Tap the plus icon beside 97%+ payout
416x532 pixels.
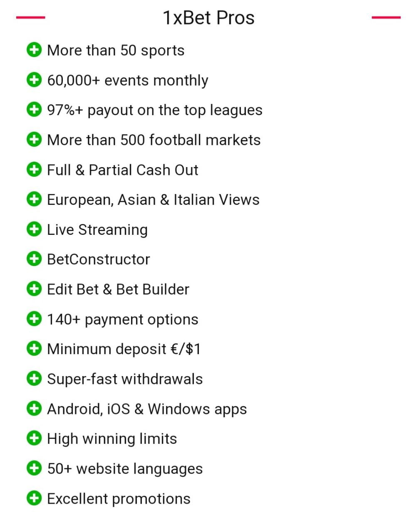(34, 110)
